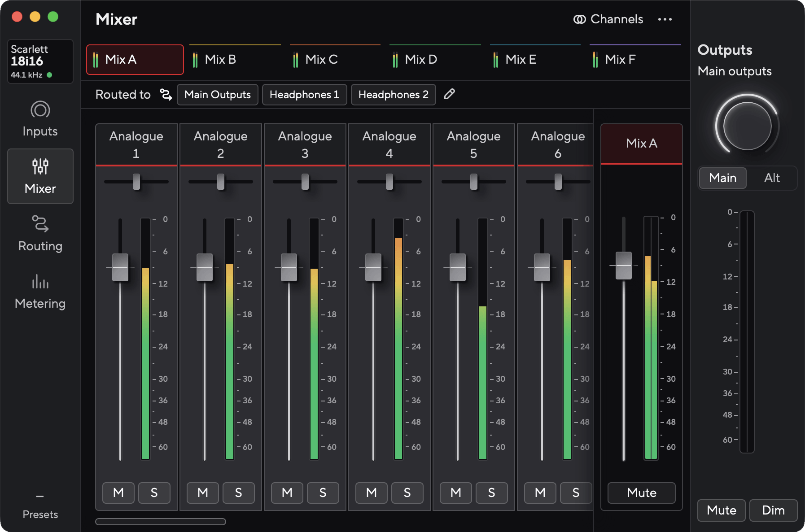
Task: Mute the Analogue 1 channel
Action: coord(118,493)
